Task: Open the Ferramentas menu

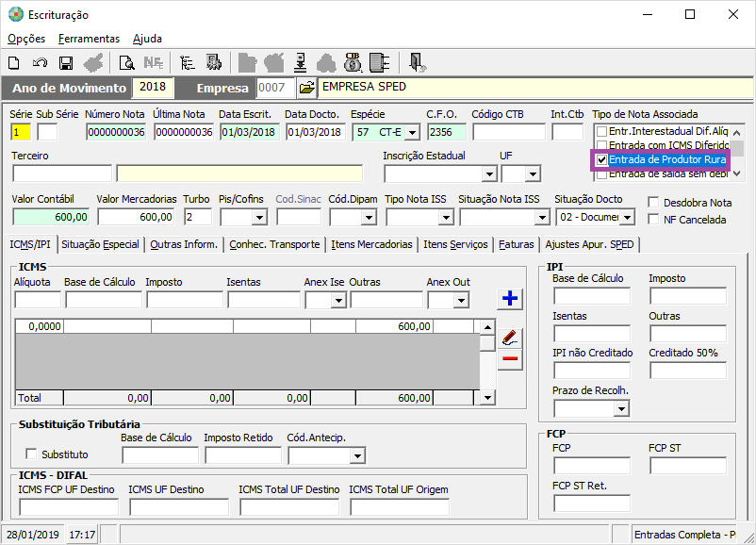Action: coord(89,39)
